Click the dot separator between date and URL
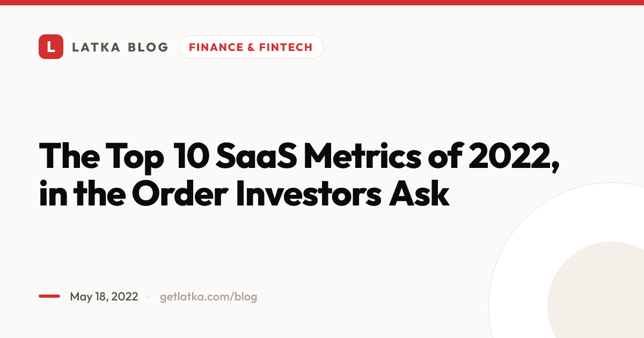Viewport: 644px width, 338px height. tap(149, 296)
